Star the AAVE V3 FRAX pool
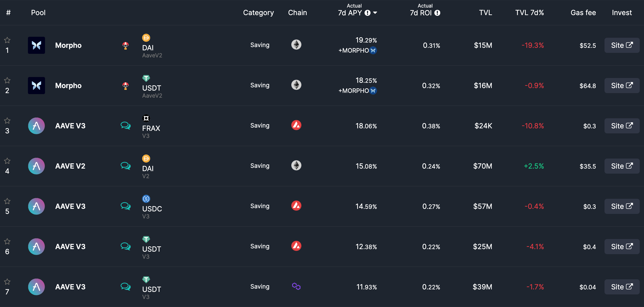 coord(7,121)
